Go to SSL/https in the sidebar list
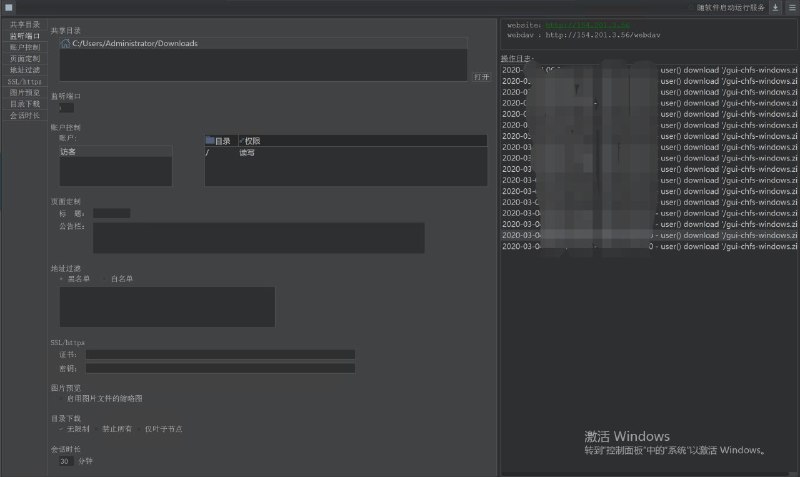 [x=24, y=81]
